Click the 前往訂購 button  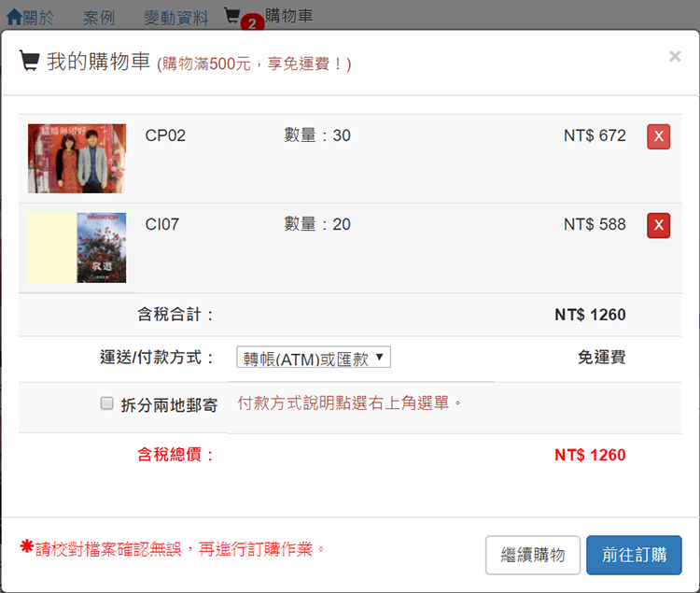634,555
